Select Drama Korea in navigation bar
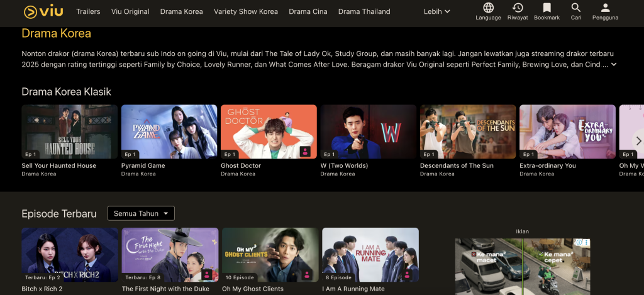Viewport: 644px width, 295px height. click(182, 11)
